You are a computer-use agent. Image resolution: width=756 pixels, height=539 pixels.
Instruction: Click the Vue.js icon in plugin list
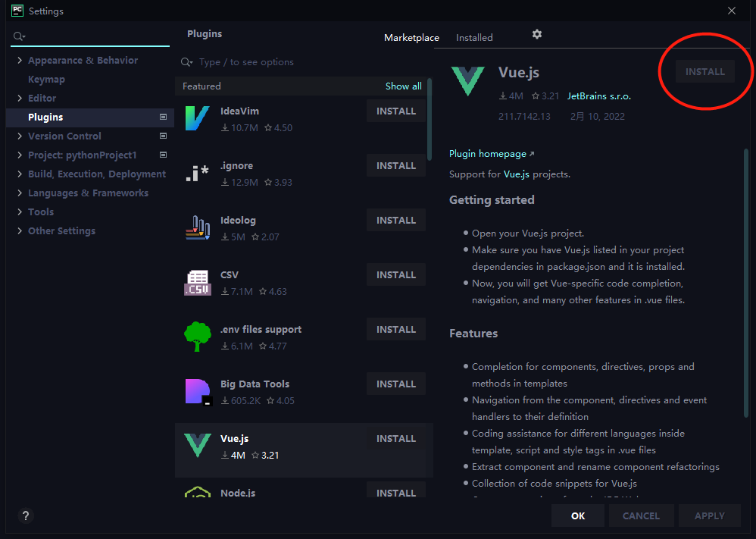(x=198, y=445)
